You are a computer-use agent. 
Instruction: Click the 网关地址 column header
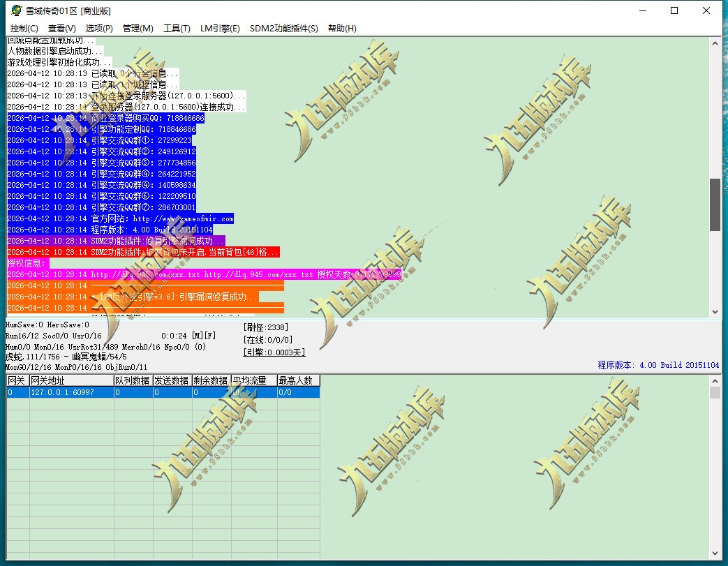pos(71,380)
